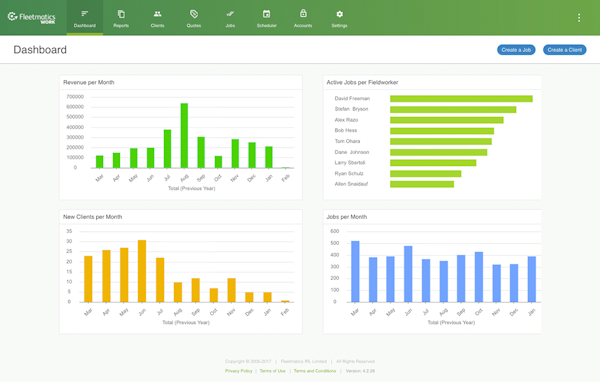Click the Jobs per Month chart title
This screenshot has width=600, height=382.
tap(346, 217)
